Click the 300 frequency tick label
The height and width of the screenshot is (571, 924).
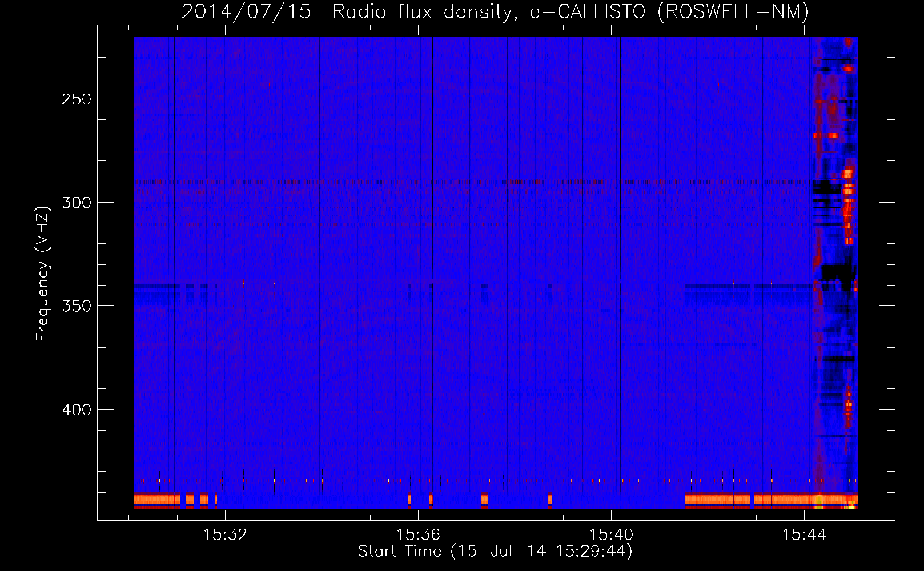click(x=77, y=203)
